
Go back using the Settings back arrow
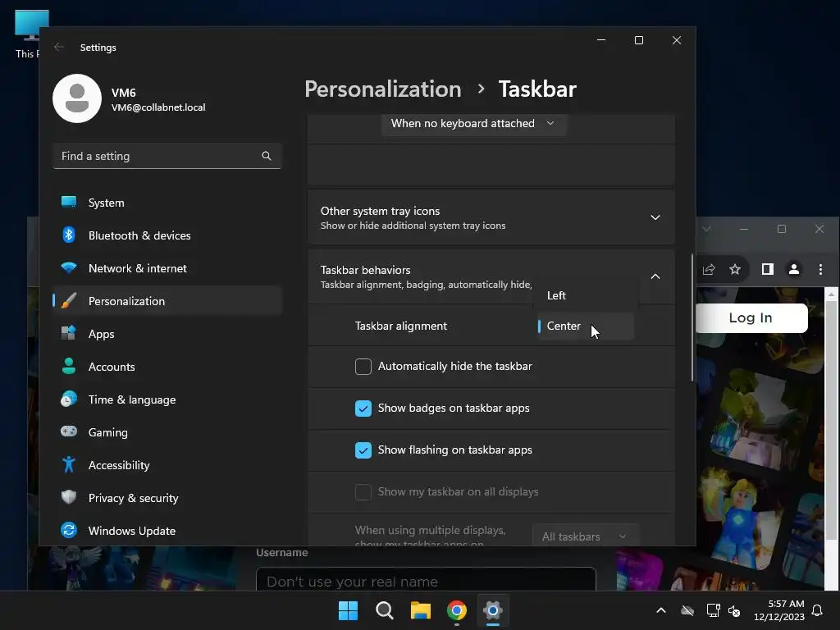tap(59, 47)
